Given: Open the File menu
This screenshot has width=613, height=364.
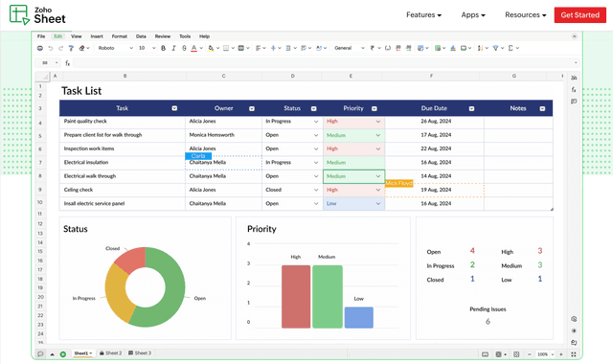Looking at the screenshot, I should pos(41,36).
